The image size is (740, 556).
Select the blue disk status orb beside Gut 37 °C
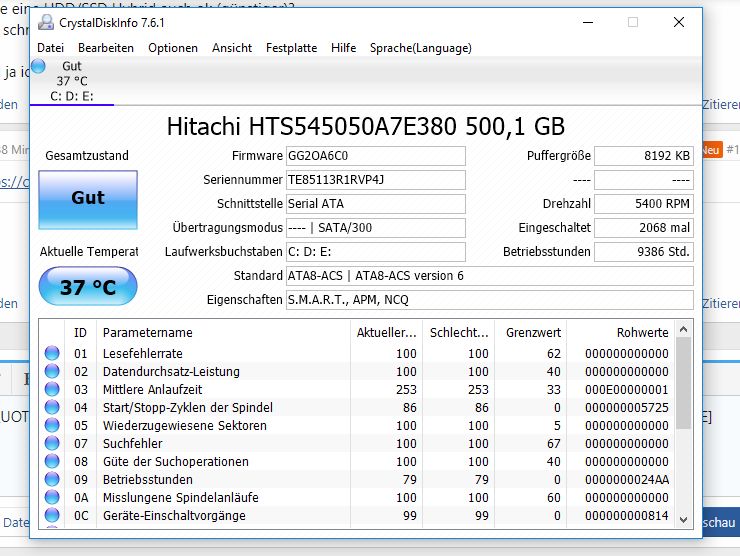click(39, 66)
